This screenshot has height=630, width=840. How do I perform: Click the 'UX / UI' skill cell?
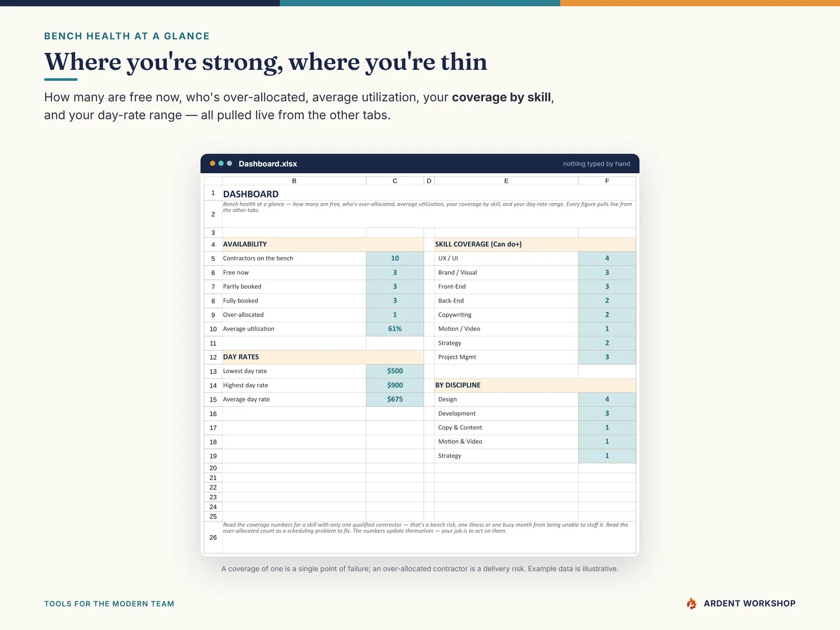coord(506,258)
